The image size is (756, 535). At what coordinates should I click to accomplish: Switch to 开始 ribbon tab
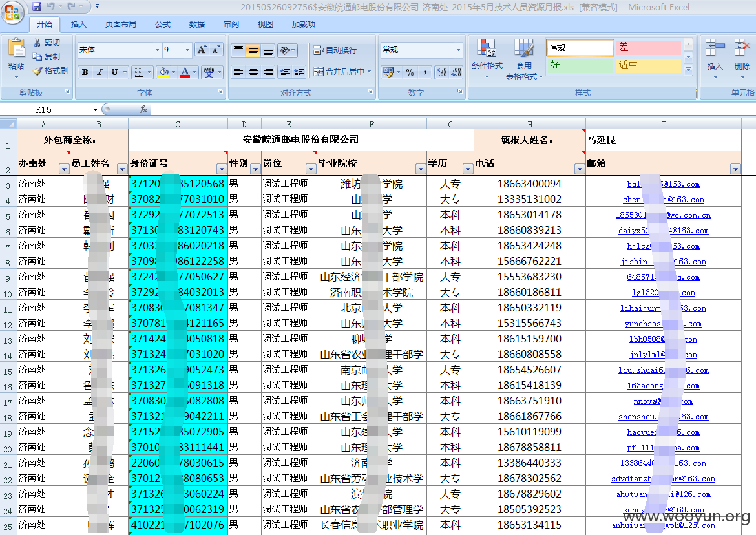click(x=45, y=24)
